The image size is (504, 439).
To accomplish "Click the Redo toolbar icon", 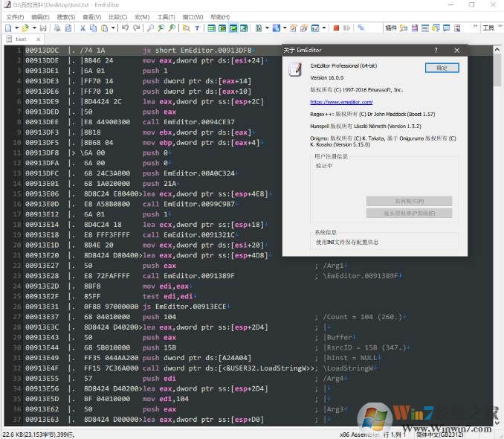I will coord(136,28).
